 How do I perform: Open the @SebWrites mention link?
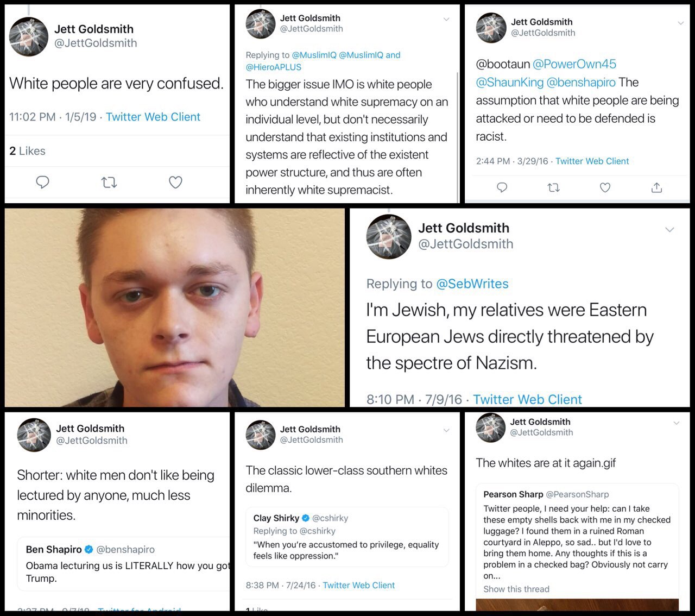click(x=472, y=284)
